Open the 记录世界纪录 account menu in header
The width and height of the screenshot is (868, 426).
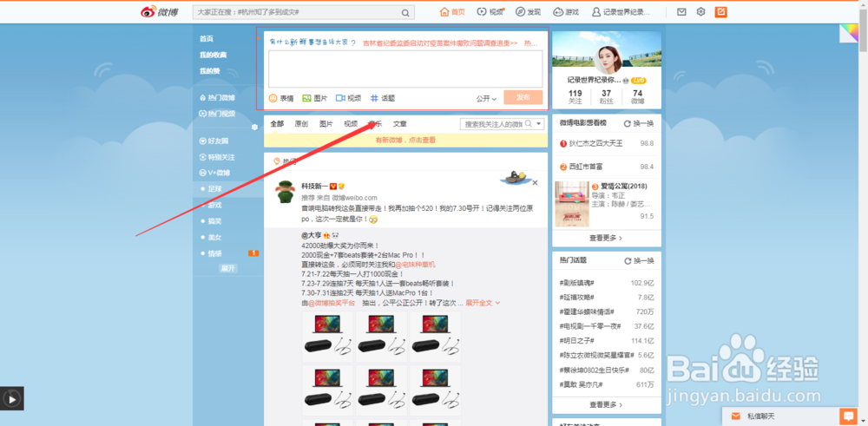(x=621, y=11)
